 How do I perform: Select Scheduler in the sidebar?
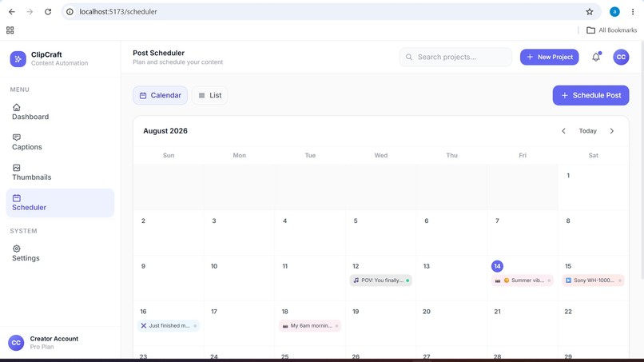point(60,202)
